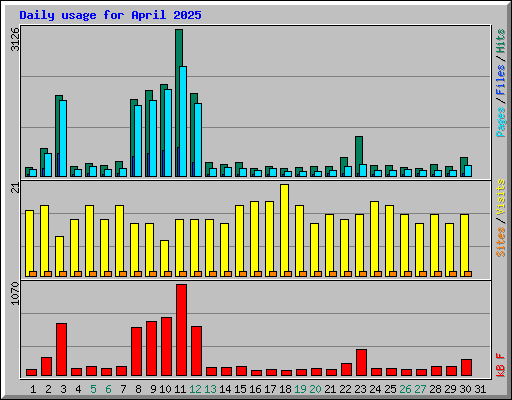Click the cyan files bar for day 11
Screen dimensions: 512x400
pos(183,121)
